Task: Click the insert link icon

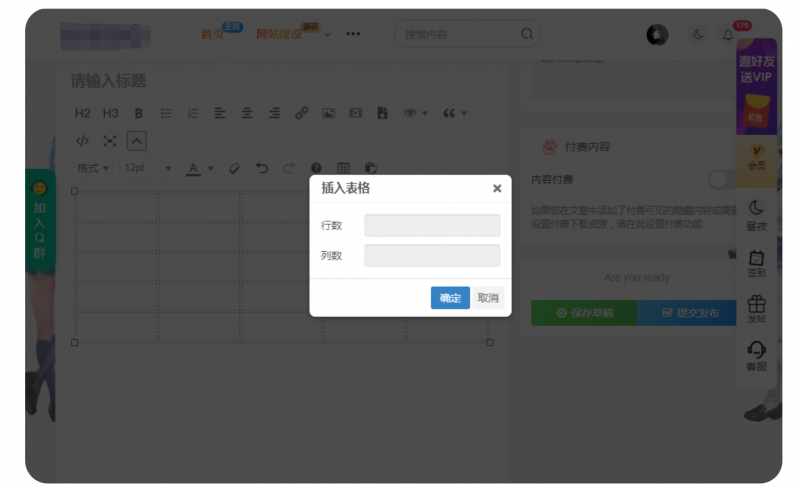Action: 301,114
